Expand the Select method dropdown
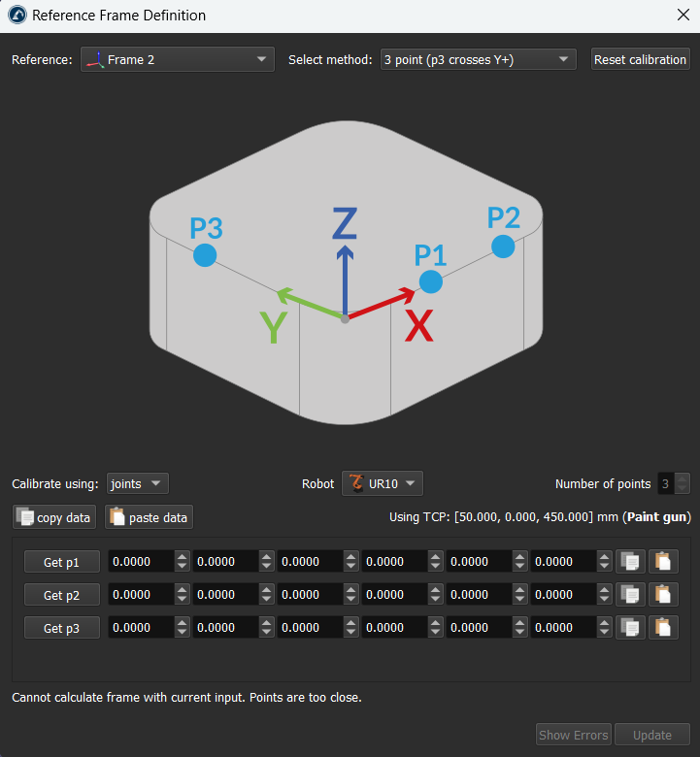 [x=478, y=59]
